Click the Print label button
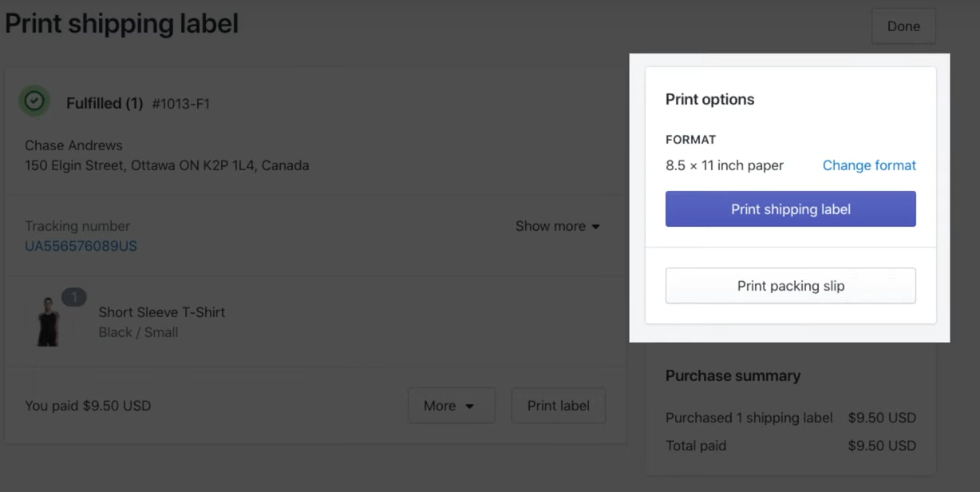The height and width of the screenshot is (492, 980). 558,406
